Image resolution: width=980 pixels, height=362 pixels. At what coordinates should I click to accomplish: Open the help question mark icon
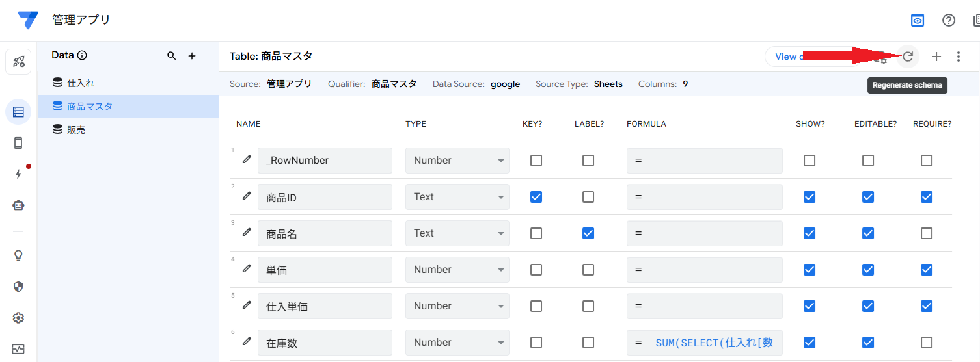949,20
